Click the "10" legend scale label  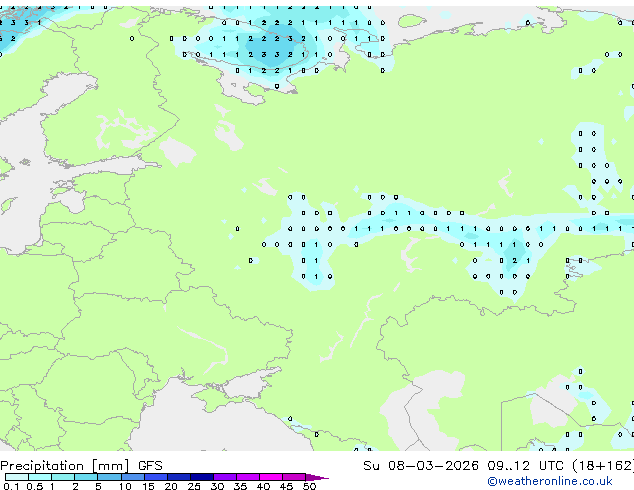pyautogui.click(x=125, y=486)
